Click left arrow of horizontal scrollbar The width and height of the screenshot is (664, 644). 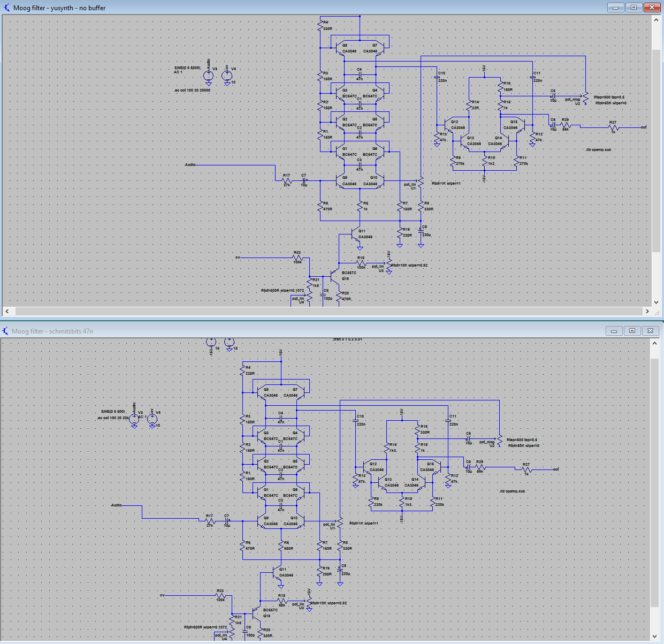(x=6, y=311)
